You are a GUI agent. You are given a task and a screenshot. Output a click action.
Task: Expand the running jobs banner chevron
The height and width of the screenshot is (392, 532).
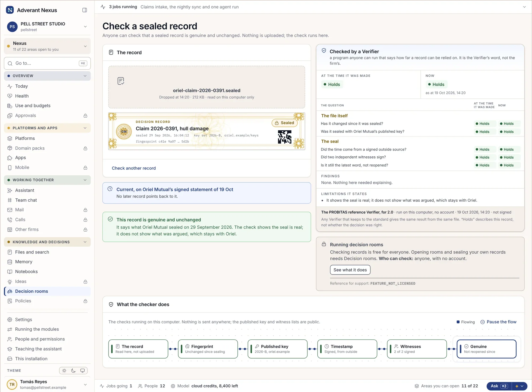point(524,7)
